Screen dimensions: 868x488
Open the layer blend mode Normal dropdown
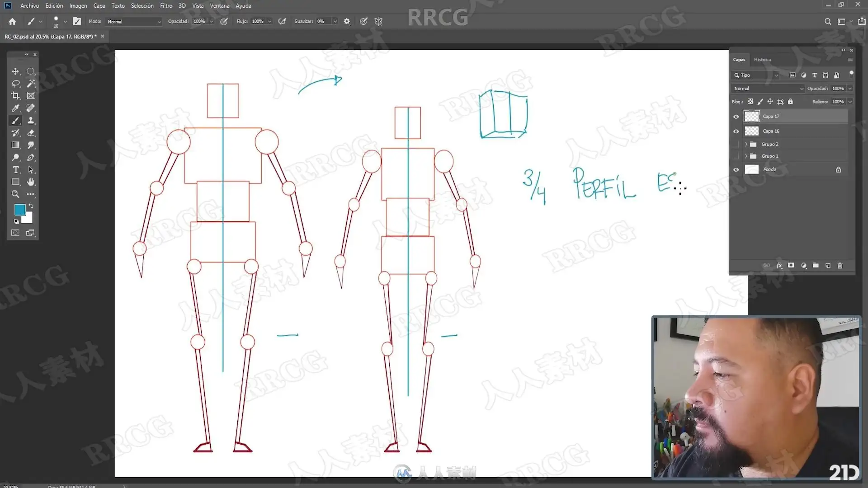pos(768,89)
